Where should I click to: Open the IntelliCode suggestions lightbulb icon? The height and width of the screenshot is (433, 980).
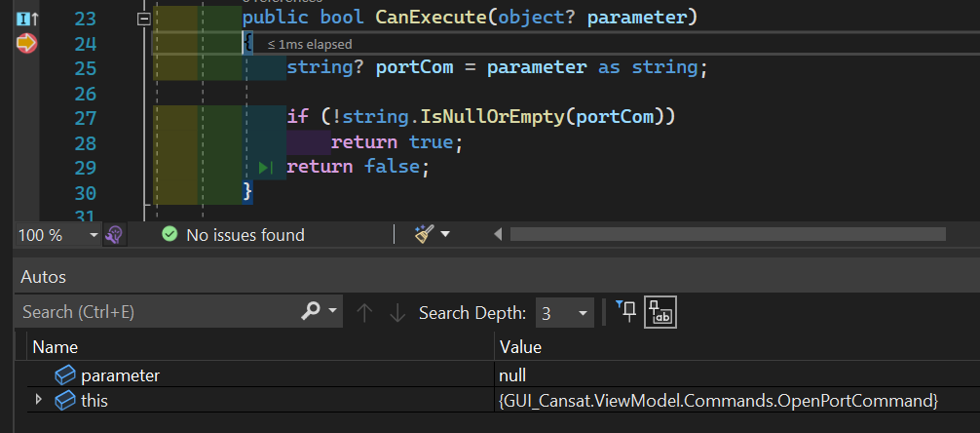point(114,235)
